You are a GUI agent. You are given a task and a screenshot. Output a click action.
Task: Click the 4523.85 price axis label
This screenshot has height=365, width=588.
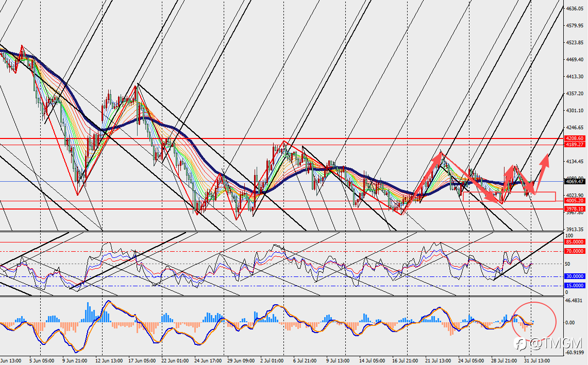click(575, 42)
